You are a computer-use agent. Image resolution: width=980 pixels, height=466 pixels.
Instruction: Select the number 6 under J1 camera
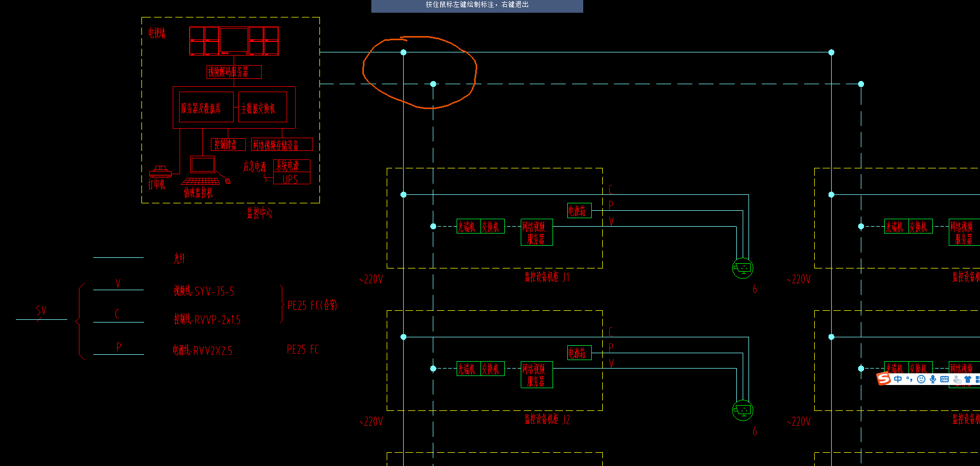[755, 289]
